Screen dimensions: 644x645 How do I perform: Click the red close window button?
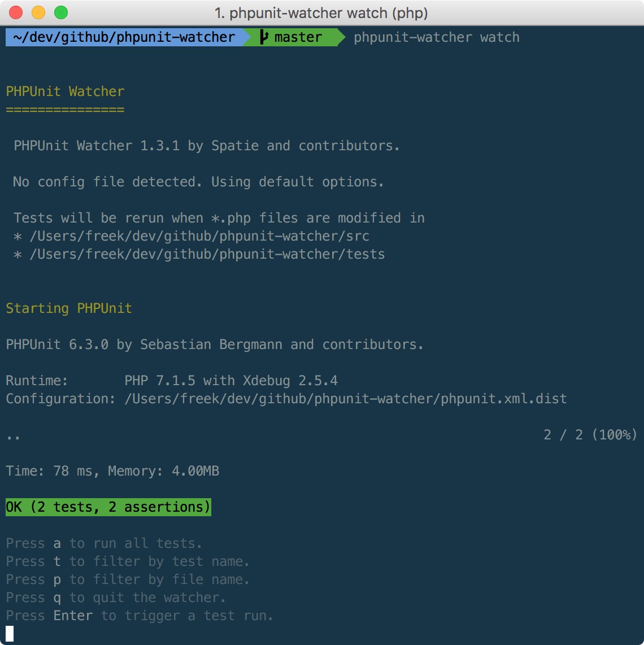[16, 12]
